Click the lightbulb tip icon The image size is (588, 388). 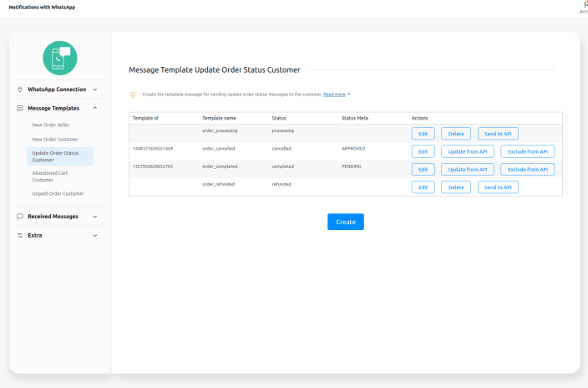133,94
